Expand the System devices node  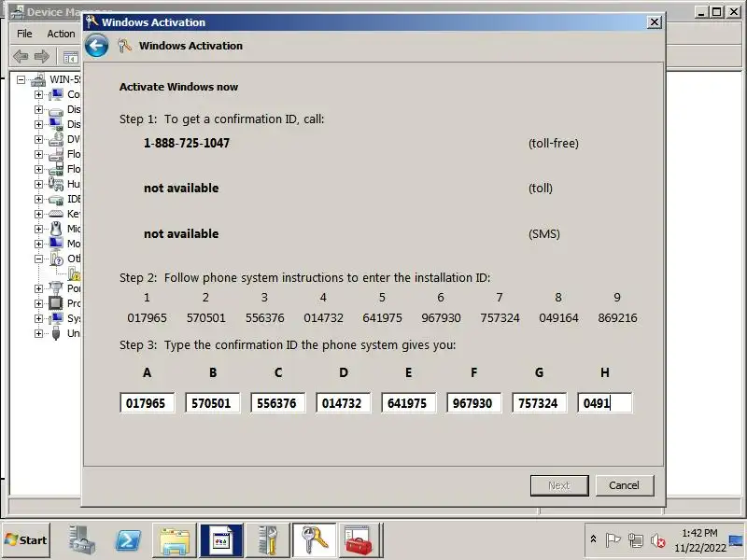(x=38, y=318)
